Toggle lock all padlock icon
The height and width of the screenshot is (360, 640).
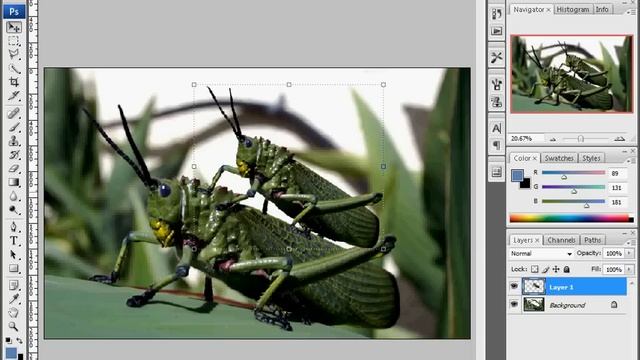(x=567, y=269)
